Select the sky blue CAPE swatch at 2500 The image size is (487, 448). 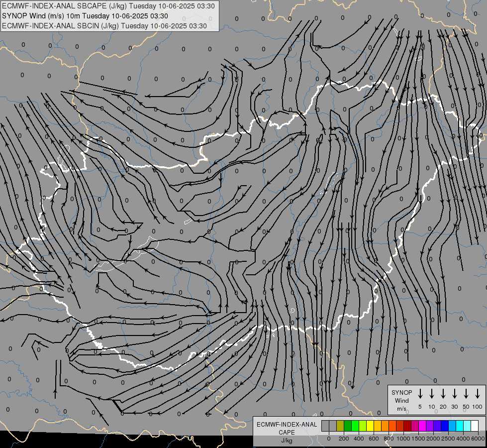[453, 426]
